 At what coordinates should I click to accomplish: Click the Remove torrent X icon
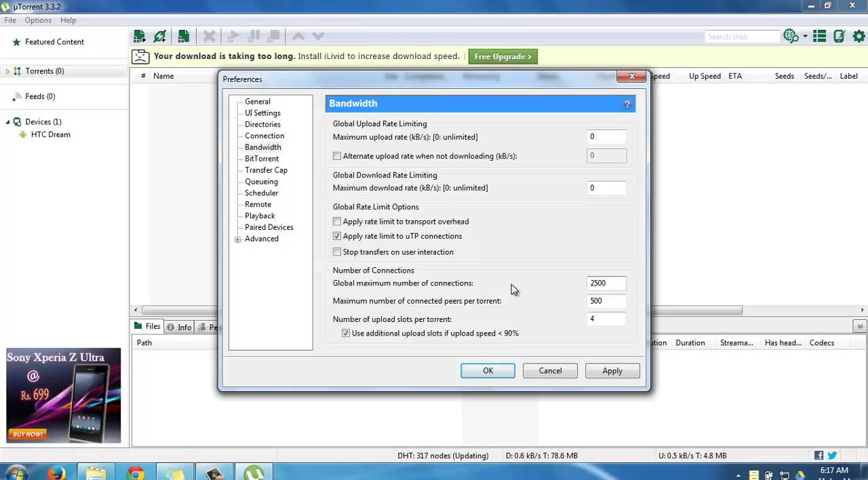coord(210,37)
